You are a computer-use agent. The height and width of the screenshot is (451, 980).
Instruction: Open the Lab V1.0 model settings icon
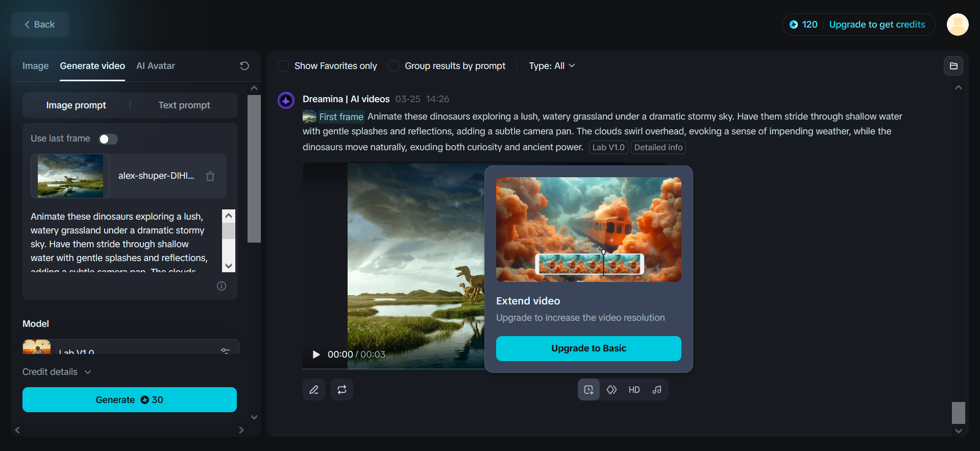(225, 350)
